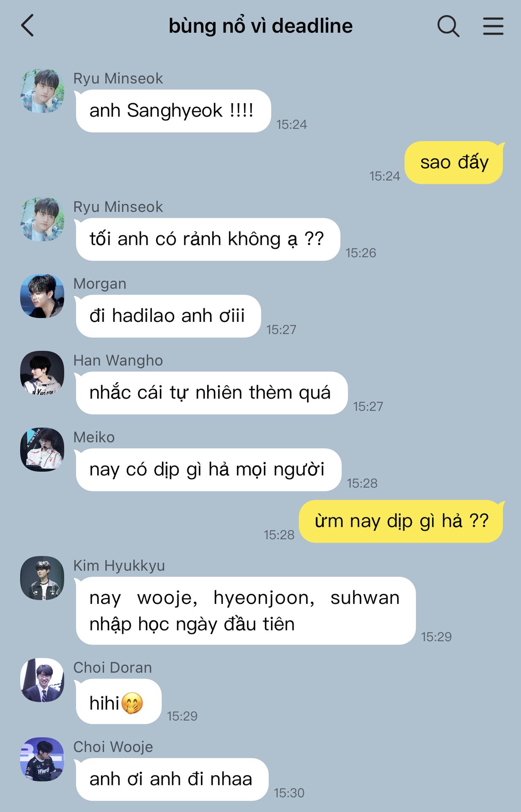The width and height of the screenshot is (521, 812).
Task: Open Choi Doran's profile picture
Action: pyautogui.click(x=42, y=680)
